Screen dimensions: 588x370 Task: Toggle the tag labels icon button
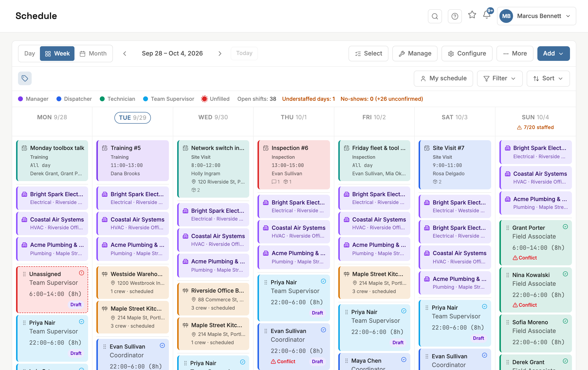tap(25, 78)
